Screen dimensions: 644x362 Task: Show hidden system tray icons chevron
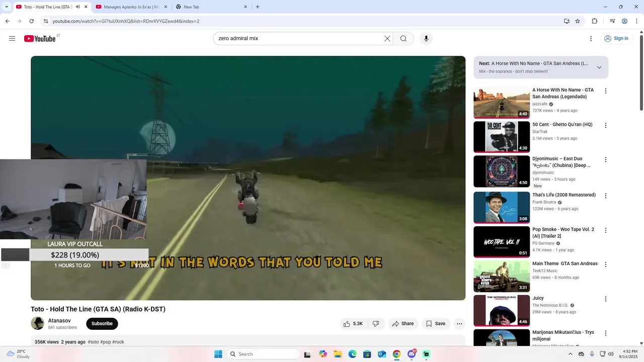pyautogui.click(x=571, y=354)
